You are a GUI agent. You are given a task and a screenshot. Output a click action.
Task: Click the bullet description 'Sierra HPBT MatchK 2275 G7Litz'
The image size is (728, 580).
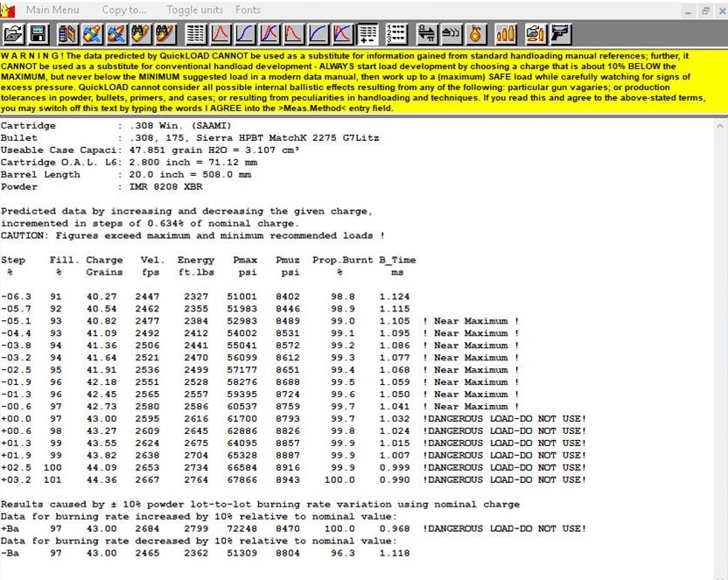tap(287, 138)
